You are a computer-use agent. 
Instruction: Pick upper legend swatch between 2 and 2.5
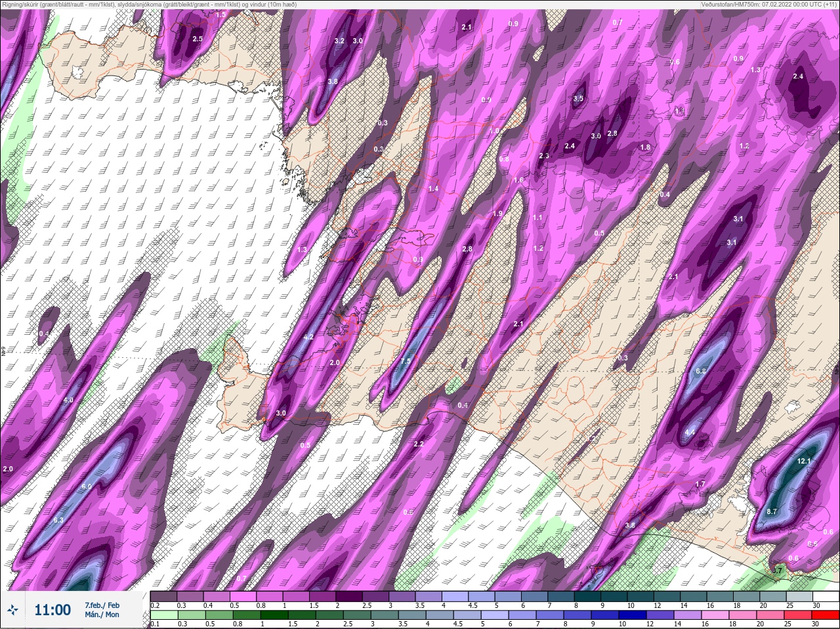[350, 596]
